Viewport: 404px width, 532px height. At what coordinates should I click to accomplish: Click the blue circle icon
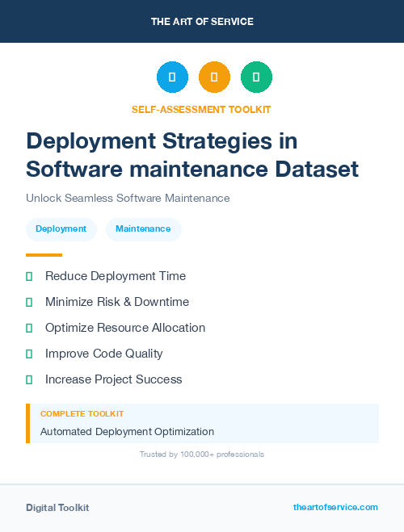pos(172,77)
